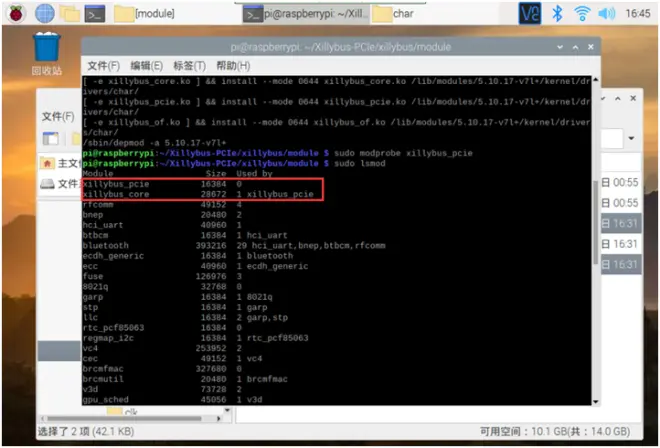Click the gpu_sched module row
The image size is (660, 448).
pos(173,400)
